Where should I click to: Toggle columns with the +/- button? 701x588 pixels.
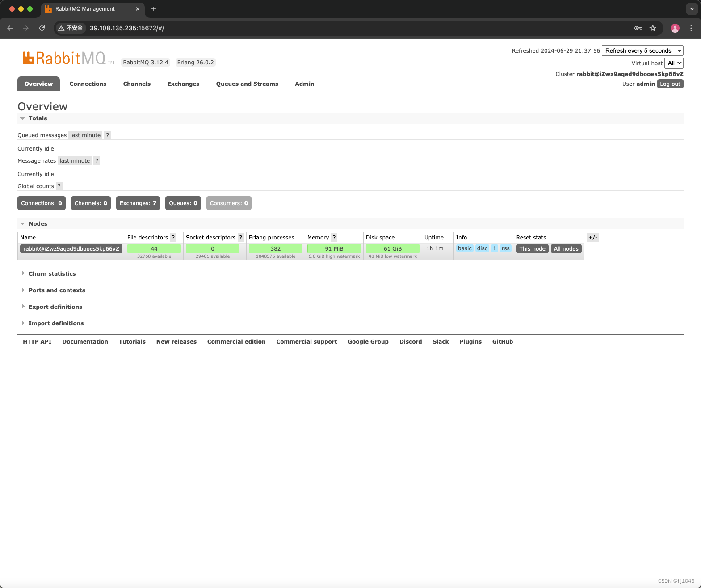593,238
